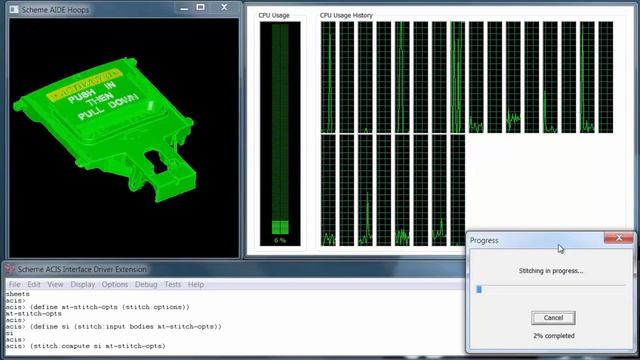The width and height of the screenshot is (640, 360).
Task: Click the Scheme ACIS Interface Driver icon
Action: (10, 269)
